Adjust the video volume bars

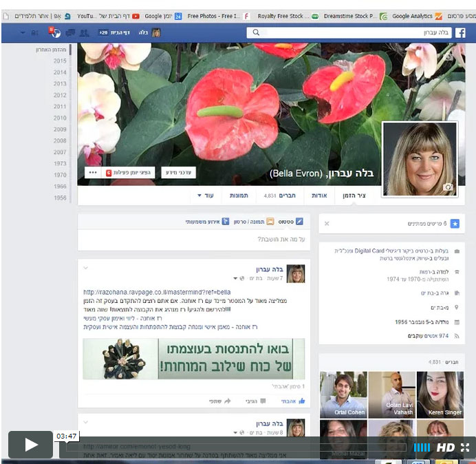click(422, 447)
